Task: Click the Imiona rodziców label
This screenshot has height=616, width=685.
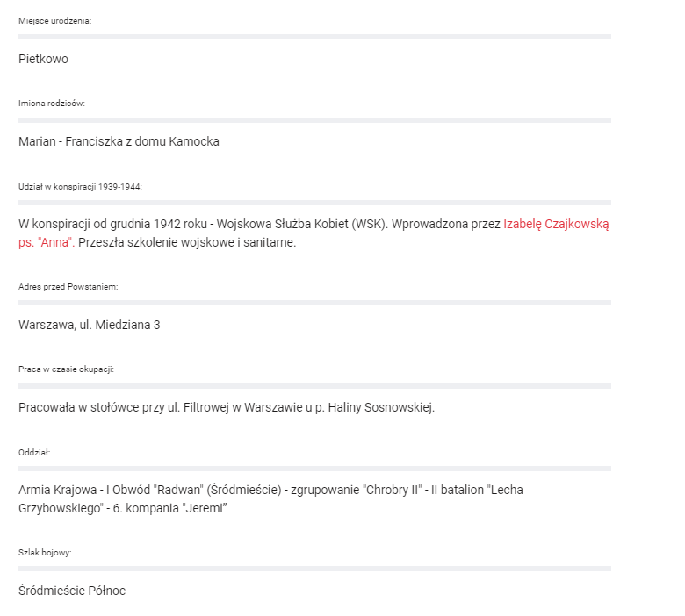Action: point(52,104)
